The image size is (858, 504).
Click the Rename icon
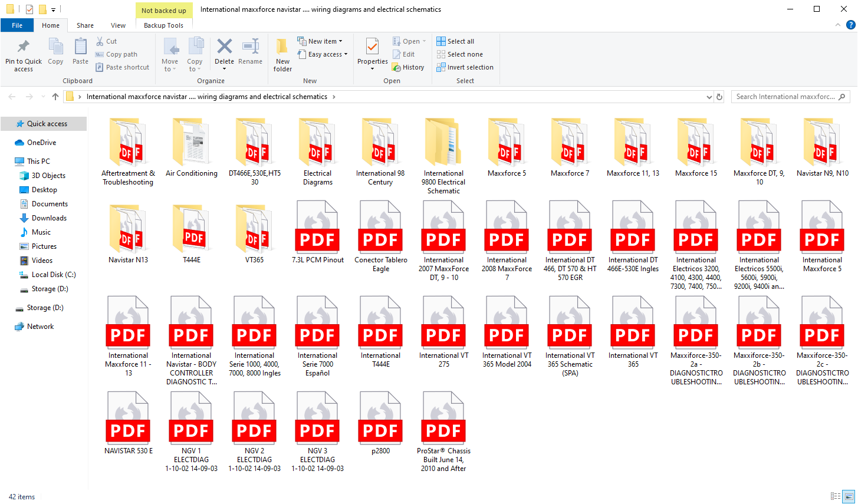click(x=251, y=46)
